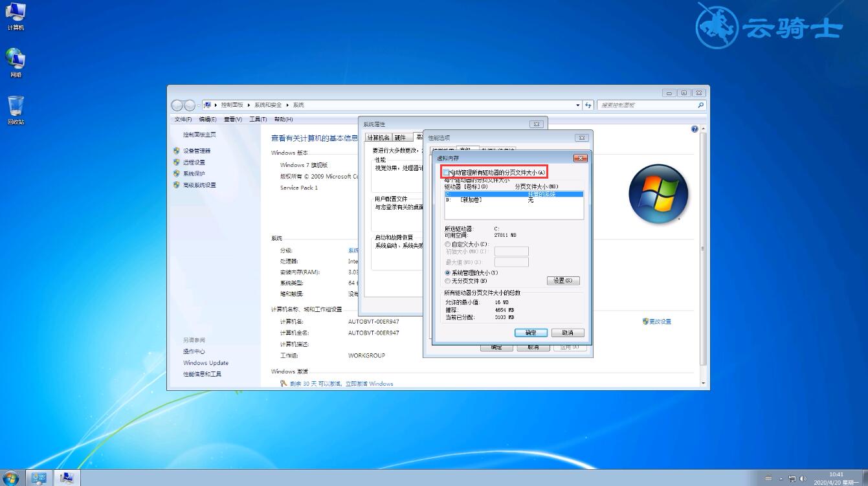Open the 文件(F) menu
868x486 pixels.
pyautogui.click(x=183, y=119)
